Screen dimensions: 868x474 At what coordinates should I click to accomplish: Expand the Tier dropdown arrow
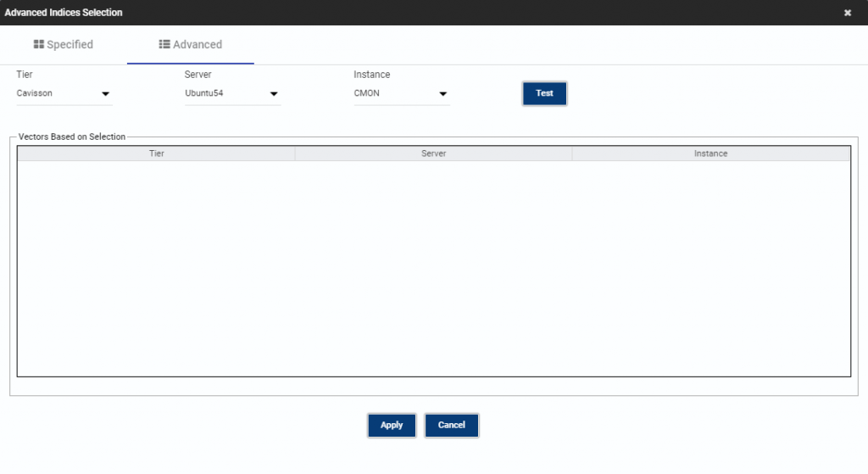(x=106, y=94)
